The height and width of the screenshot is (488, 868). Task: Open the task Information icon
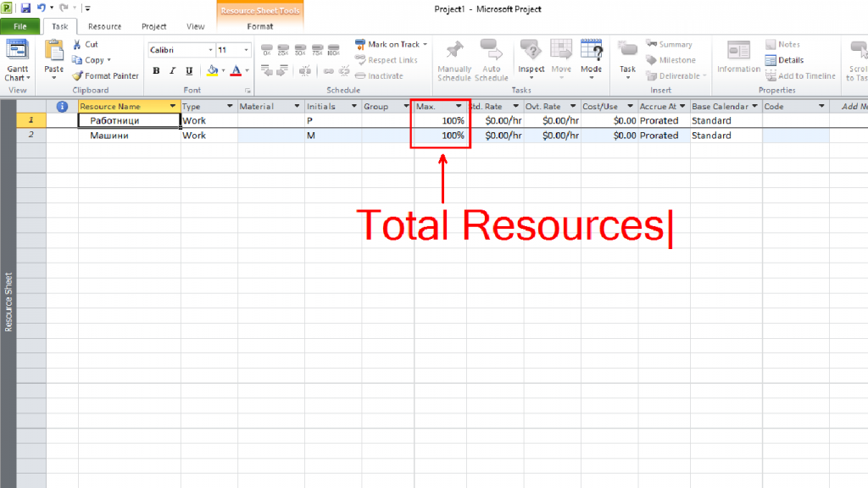pyautogui.click(x=738, y=51)
